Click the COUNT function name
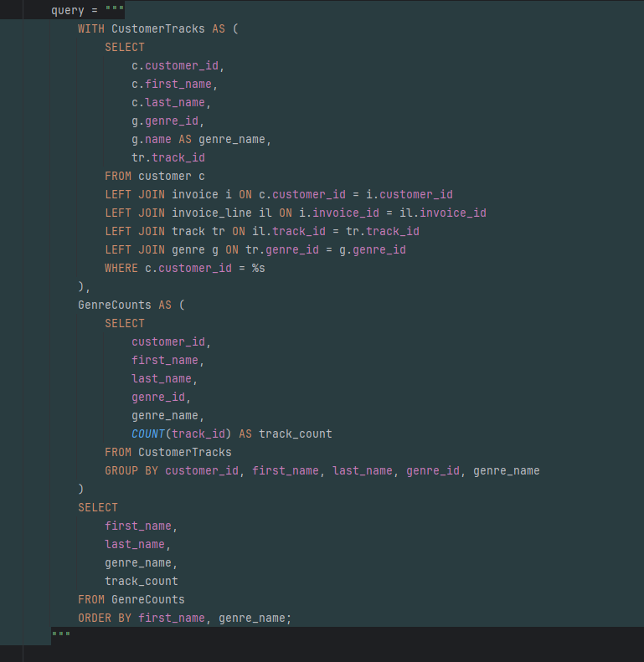Screen dimensions: 644x662 coord(147,434)
